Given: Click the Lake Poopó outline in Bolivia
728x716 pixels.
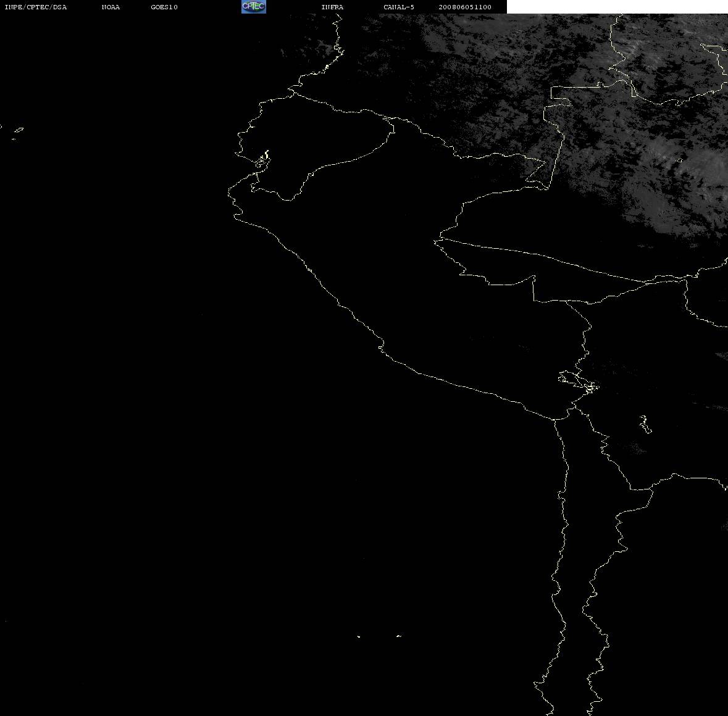Looking at the screenshot, I should click(645, 424).
